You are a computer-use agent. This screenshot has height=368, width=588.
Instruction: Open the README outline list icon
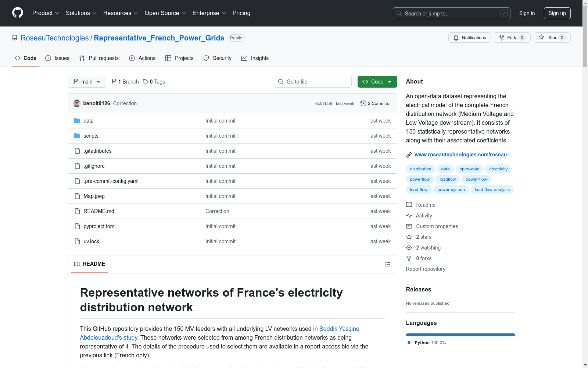coord(387,264)
